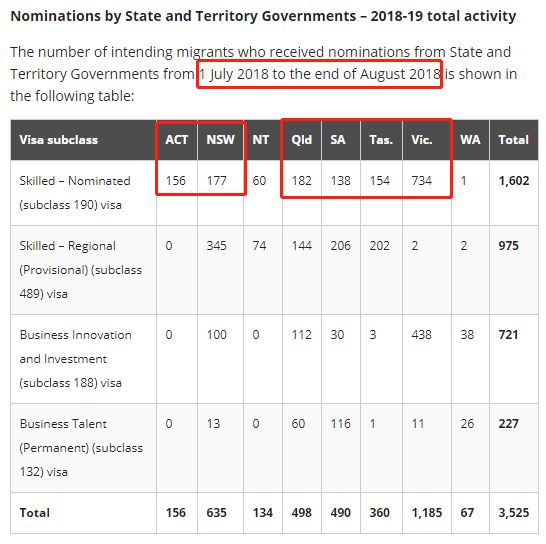The width and height of the screenshot is (546, 544).
Task: Select the Skilled – Regional subclass 489 row label
Action: point(81,270)
